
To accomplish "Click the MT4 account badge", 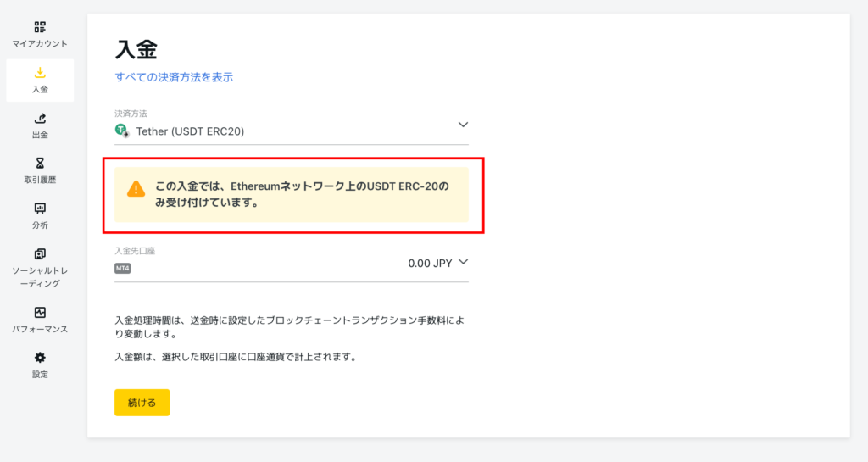I will (122, 269).
